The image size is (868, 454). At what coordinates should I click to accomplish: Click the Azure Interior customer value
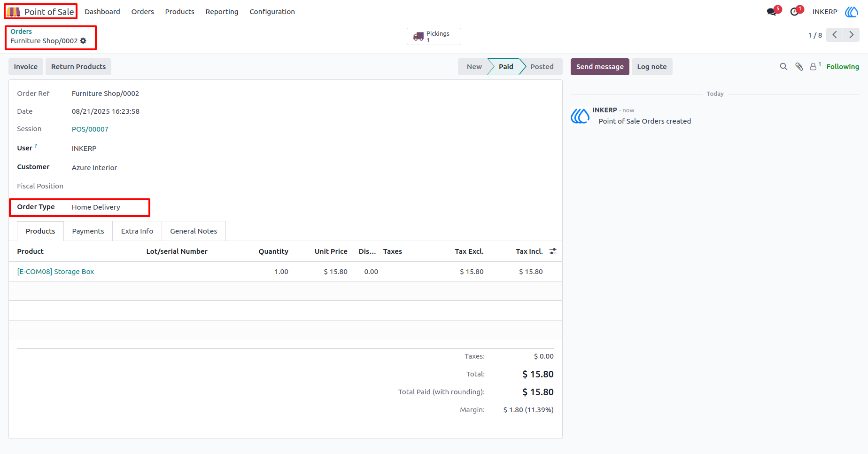click(94, 168)
